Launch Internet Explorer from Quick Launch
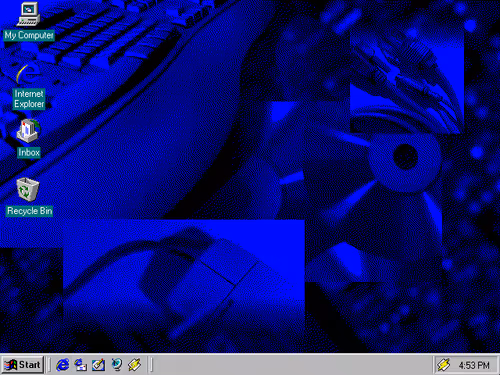500x375 pixels. pos(62,365)
